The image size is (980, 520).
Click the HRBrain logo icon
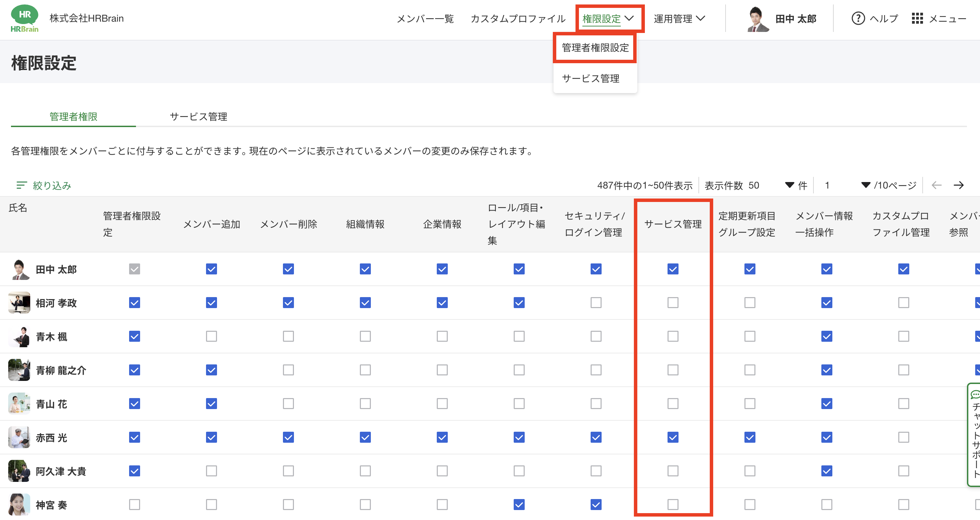coord(24,18)
